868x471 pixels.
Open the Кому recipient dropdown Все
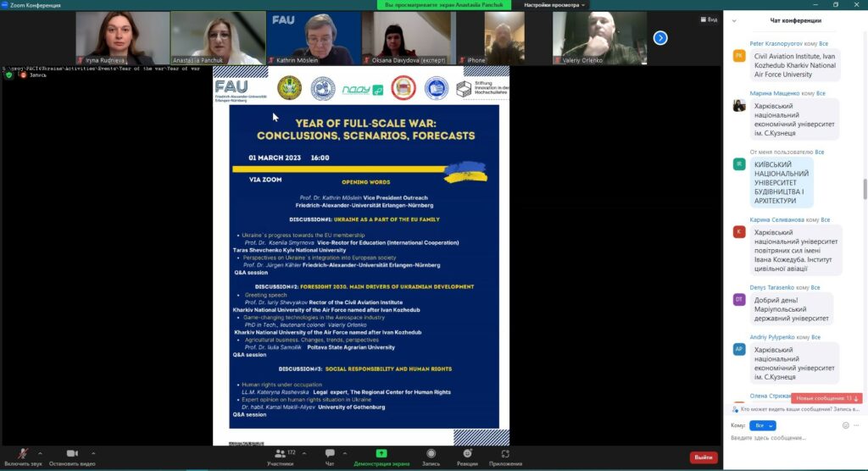click(x=763, y=425)
